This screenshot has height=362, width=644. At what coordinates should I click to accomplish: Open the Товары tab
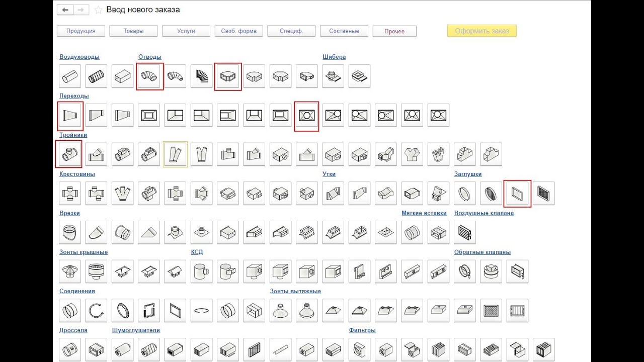(x=133, y=31)
